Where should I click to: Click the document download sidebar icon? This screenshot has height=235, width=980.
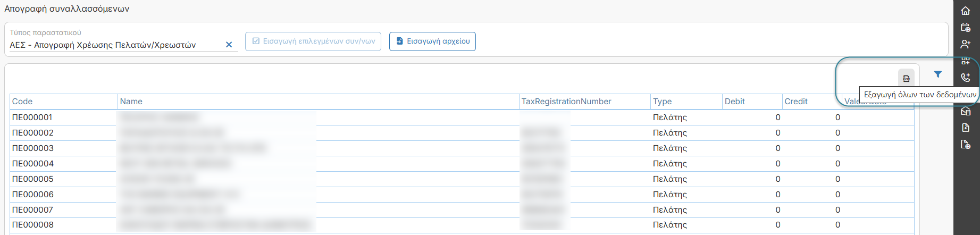[x=966, y=128]
